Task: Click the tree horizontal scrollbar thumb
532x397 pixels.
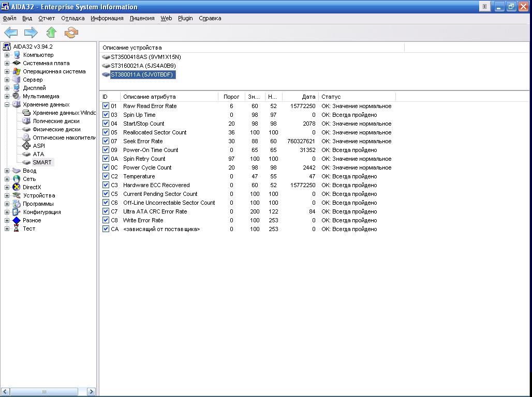Action: coord(44,392)
